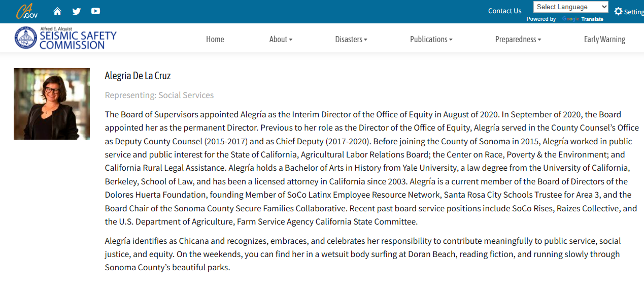
Task: Open the Twitter icon link
Action: click(77, 11)
